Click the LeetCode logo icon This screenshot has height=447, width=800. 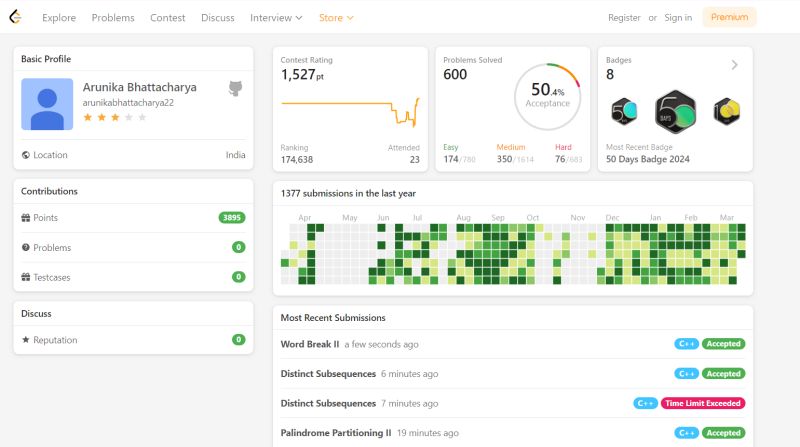pos(16,17)
